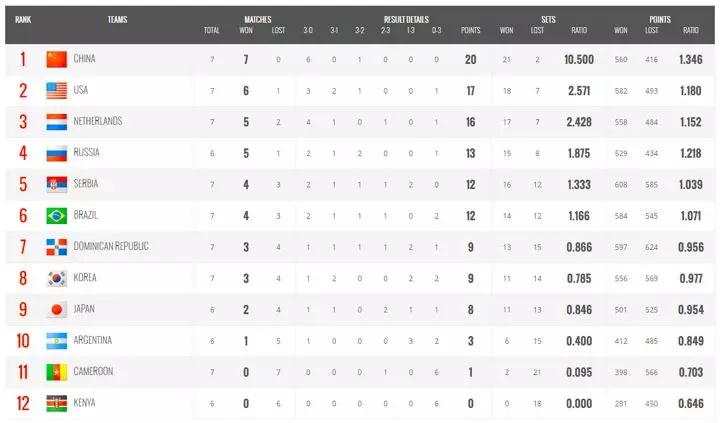Click the Kenya flag icon

point(56,403)
